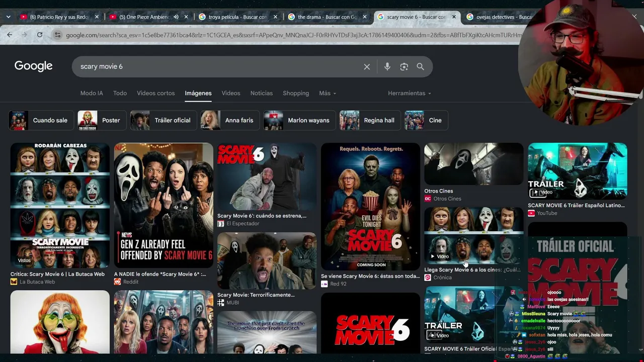Open Videos cortos results

point(156,93)
